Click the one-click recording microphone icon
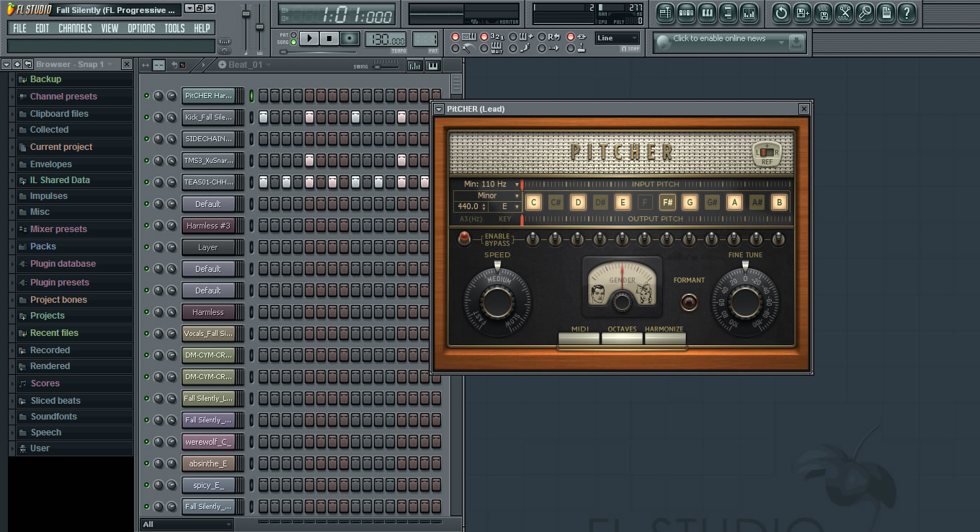This screenshot has width=980, height=532. tap(865, 12)
